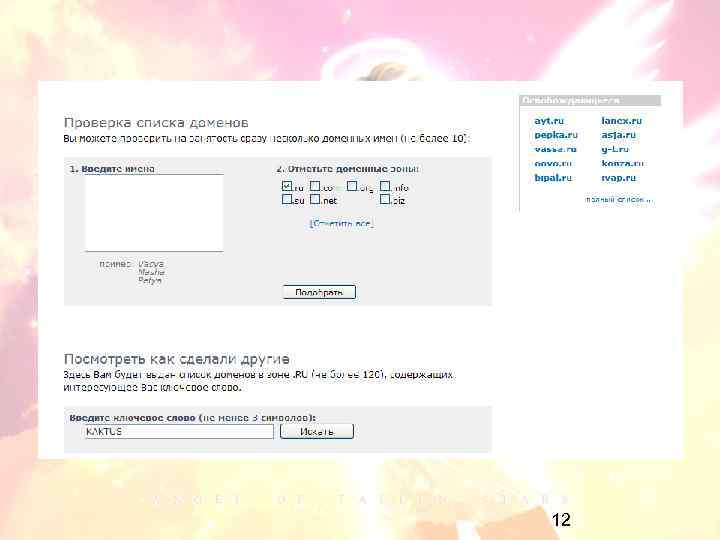Check the .org domain zone checkbox

pyautogui.click(x=352, y=186)
